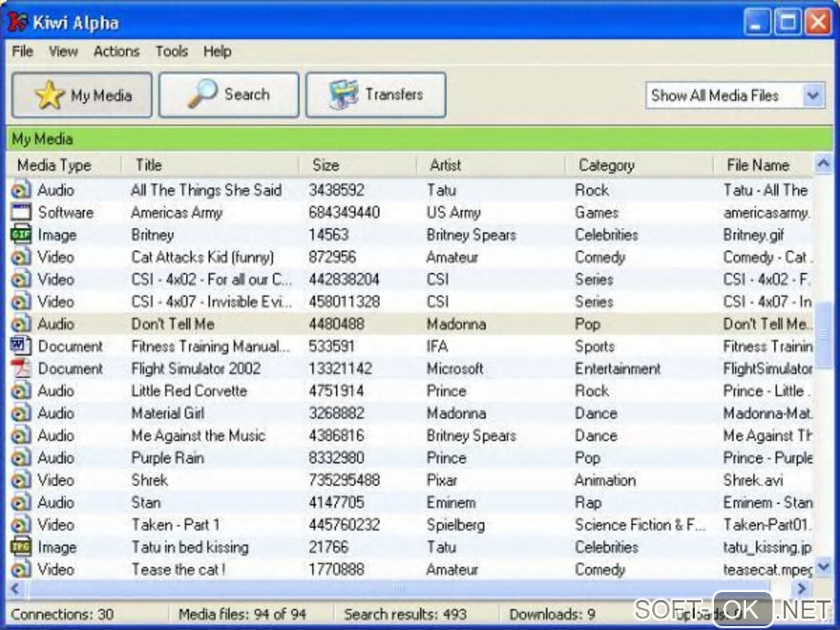The height and width of the screenshot is (630, 840).
Task: Sort by Media Type column header
Action: coord(64,165)
